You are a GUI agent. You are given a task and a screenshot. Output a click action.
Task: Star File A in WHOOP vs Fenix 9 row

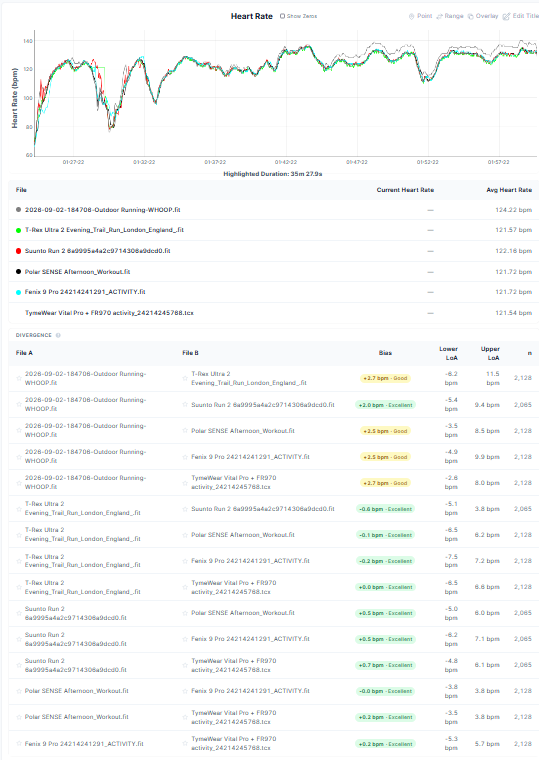19,457
